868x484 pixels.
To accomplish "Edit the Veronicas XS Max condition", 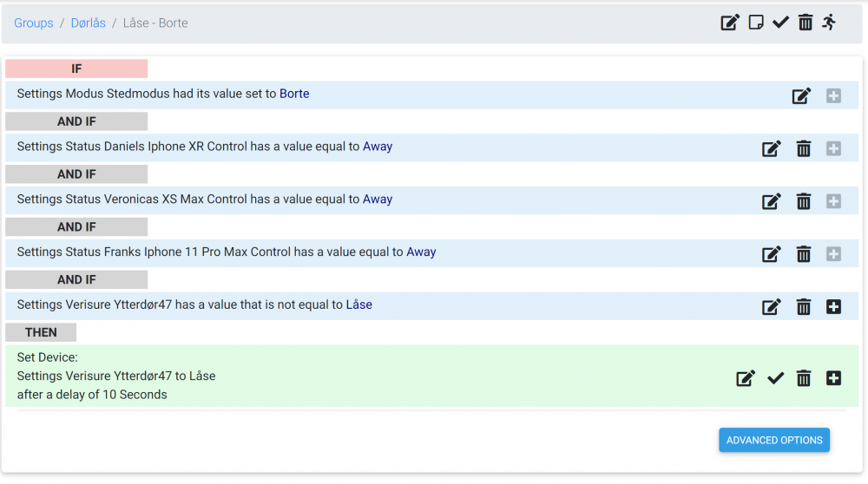I will (771, 201).
